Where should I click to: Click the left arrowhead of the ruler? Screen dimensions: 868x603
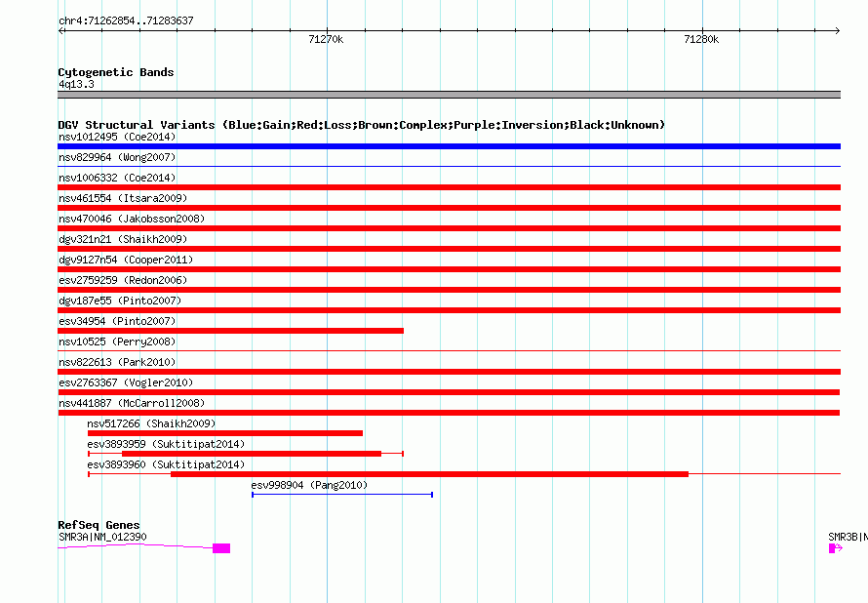coord(61,30)
